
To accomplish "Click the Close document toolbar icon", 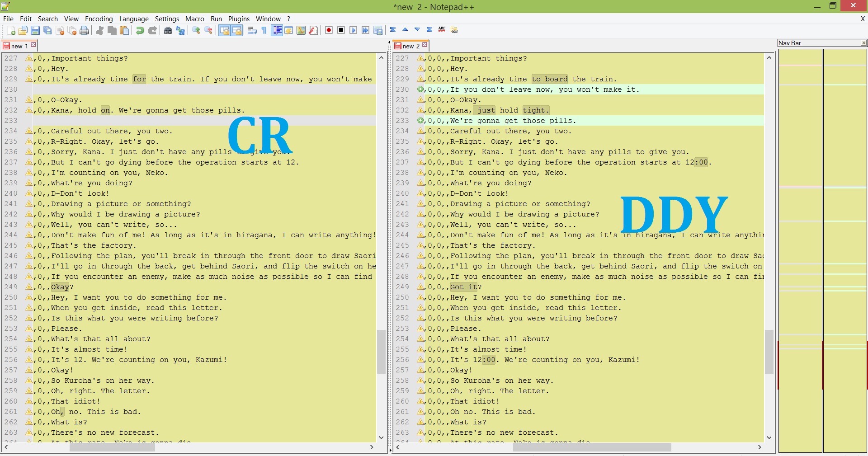I will 60,30.
